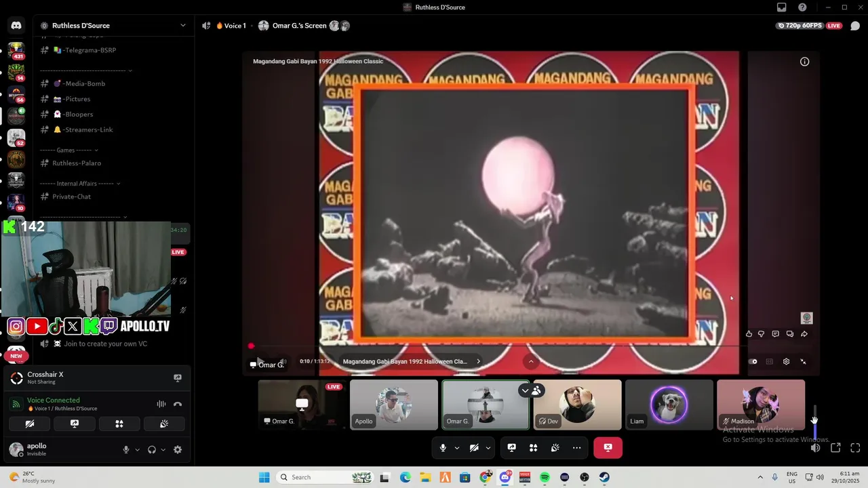Open stream info icon

pyautogui.click(x=804, y=62)
